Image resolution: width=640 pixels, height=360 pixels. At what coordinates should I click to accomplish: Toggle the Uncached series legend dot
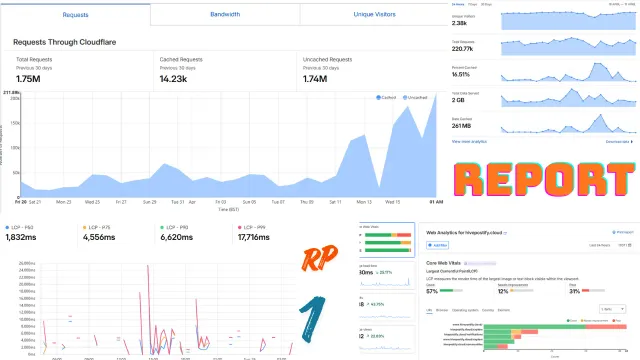[405, 98]
